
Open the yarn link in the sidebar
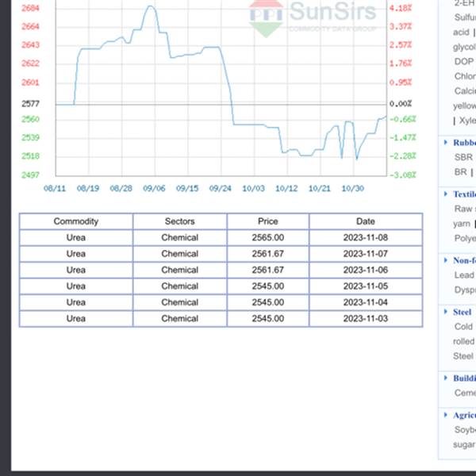coord(462,224)
